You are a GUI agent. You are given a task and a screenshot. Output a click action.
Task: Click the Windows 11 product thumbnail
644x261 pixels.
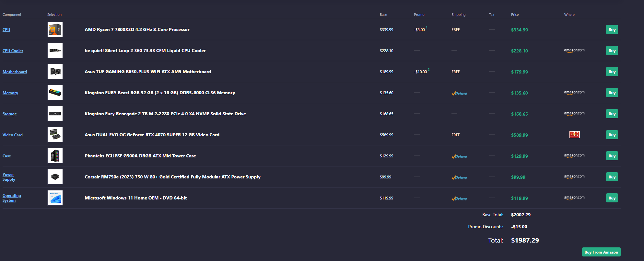55,198
